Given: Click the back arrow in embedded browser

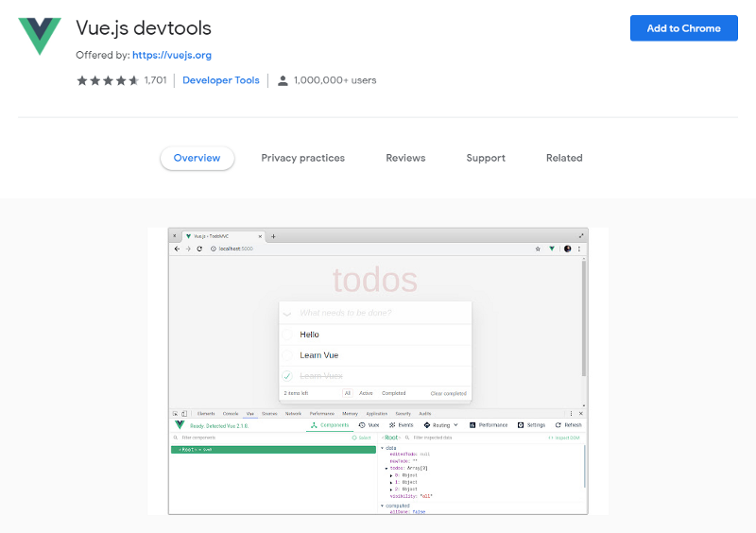Looking at the screenshot, I should (x=177, y=249).
